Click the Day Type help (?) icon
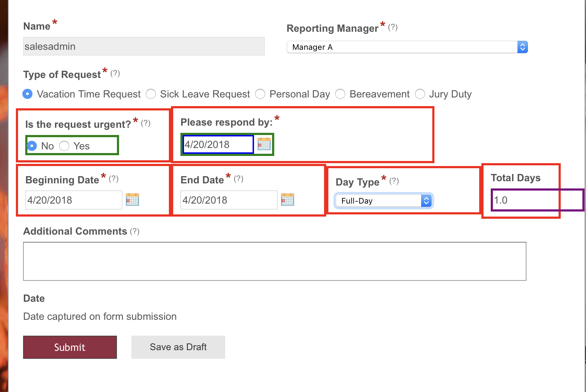The height and width of the screenshot is (392, 586). [394, 181]
